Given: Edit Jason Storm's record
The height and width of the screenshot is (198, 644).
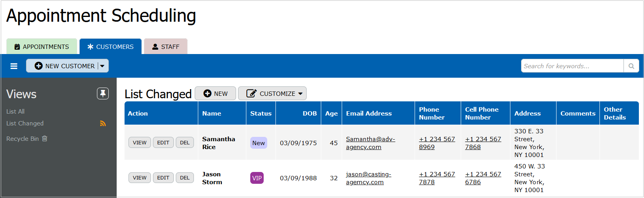Looking at the screenshot, I should click(163, 178).
